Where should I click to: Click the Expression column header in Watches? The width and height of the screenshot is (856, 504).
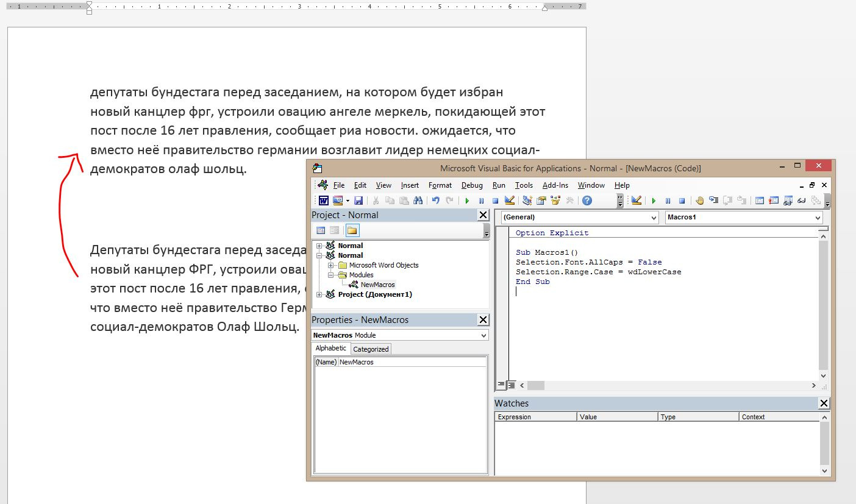click(535, 417)
